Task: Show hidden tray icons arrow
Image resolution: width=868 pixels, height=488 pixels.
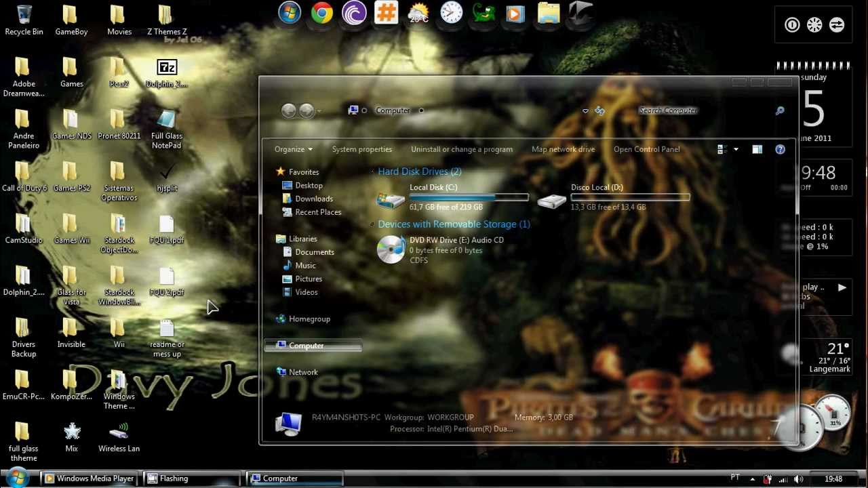Action: [752, 479]
